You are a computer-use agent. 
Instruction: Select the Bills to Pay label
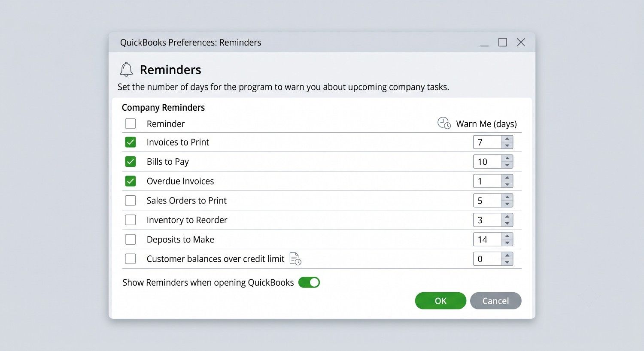pyautogui.click(x=167, y=162)
